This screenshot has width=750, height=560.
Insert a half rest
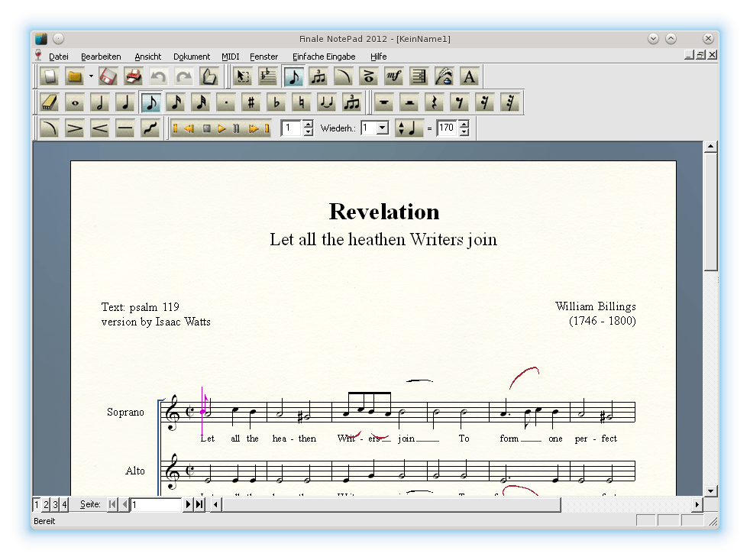pos(409,102)
